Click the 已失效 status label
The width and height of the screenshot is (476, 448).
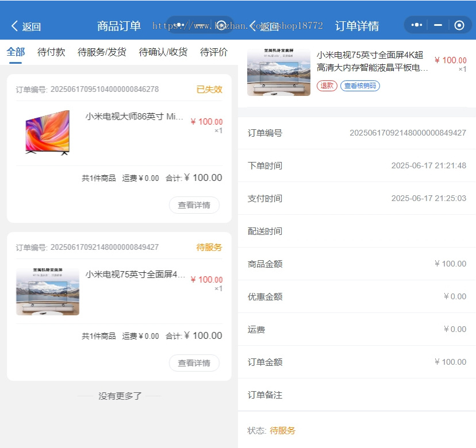point(209,89)
